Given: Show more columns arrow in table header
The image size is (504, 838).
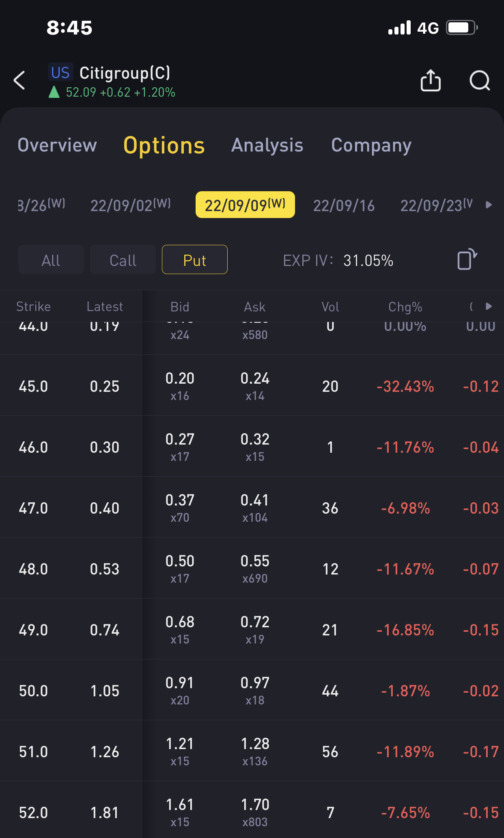Looking at the screenshot, I should 489,306.
